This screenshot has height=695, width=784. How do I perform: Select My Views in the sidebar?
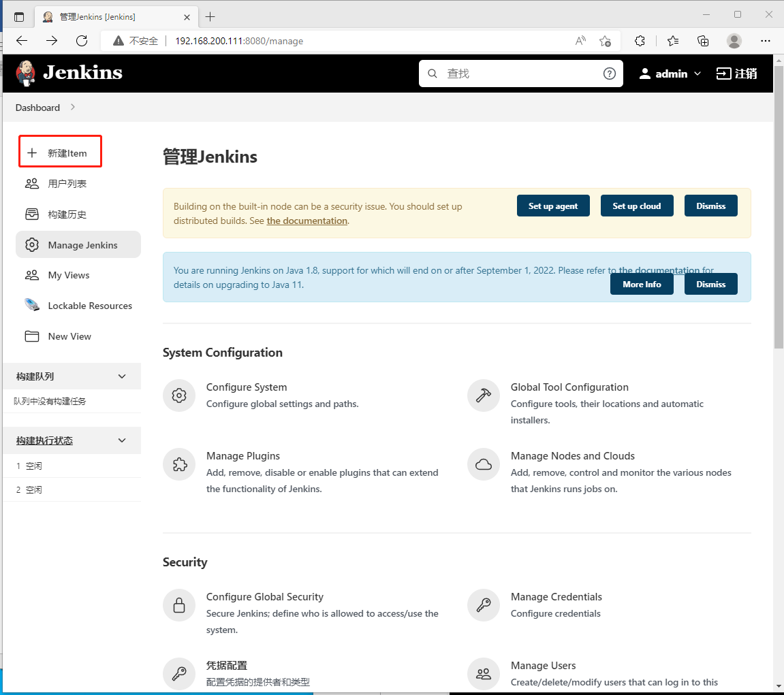tap(69, 275)
